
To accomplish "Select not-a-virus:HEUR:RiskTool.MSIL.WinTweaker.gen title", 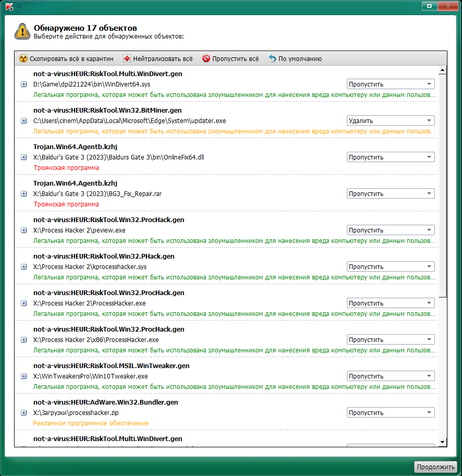I will (111, 366).
